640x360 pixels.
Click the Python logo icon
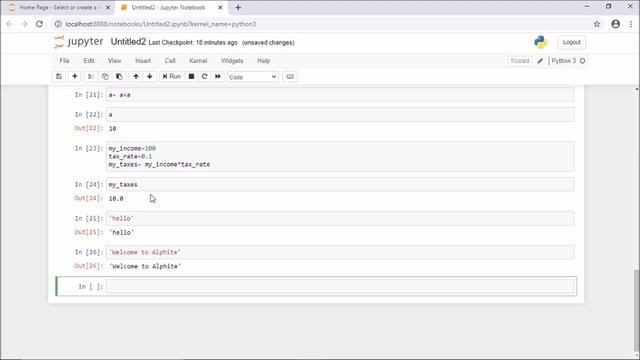[540, 42]
